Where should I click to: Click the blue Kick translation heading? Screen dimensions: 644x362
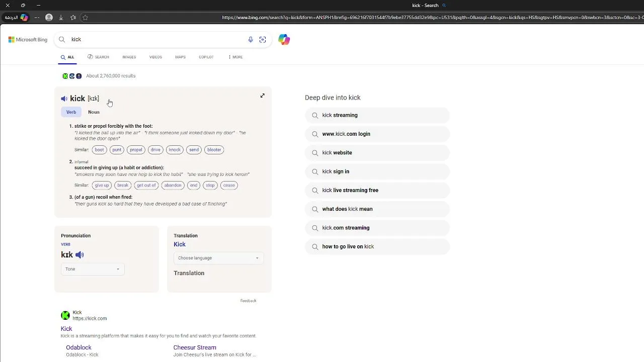click(x=180, y=244)
